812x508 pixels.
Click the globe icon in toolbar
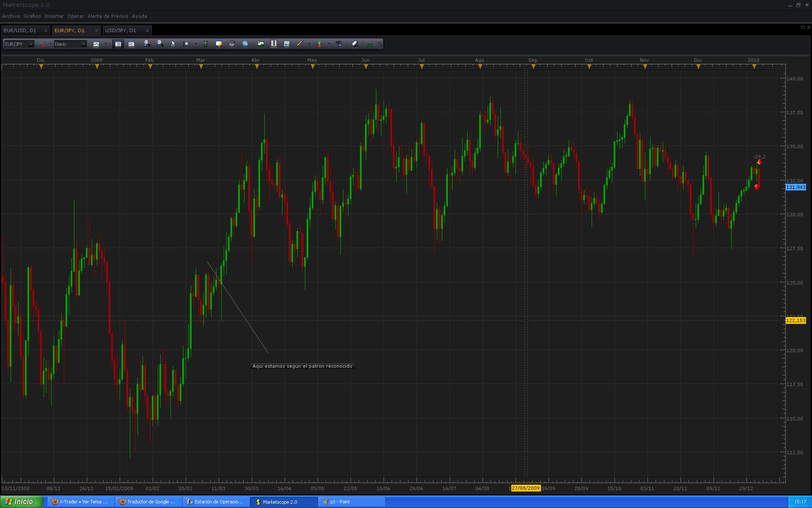coord(245,44)
